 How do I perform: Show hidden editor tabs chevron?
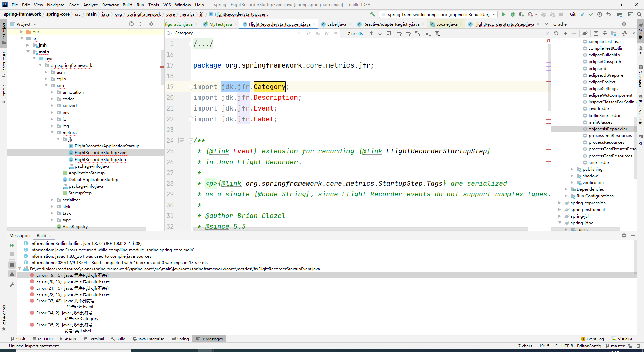coord(546,24)
